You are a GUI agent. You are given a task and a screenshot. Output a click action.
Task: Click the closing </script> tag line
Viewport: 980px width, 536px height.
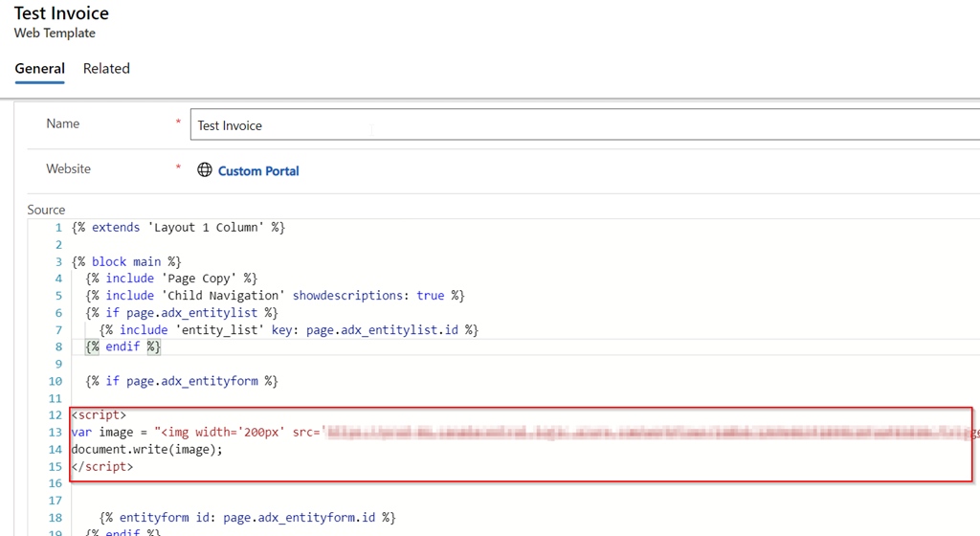102,466
